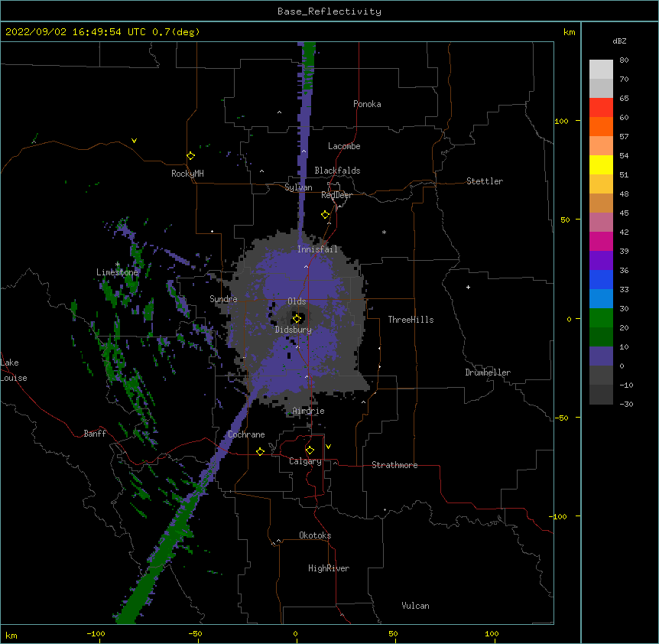Image resolution: width=659 pixels, height=644 pixels.
Task: Click the Lacombe city label
Action: click(344, 146)
